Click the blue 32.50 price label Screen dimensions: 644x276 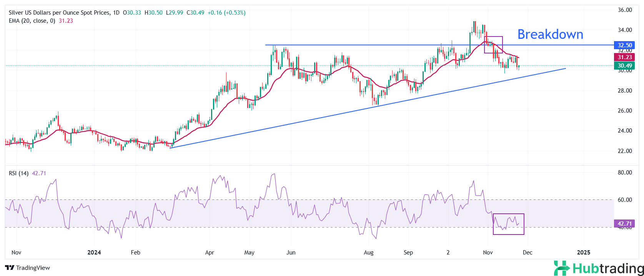point(625,45)
